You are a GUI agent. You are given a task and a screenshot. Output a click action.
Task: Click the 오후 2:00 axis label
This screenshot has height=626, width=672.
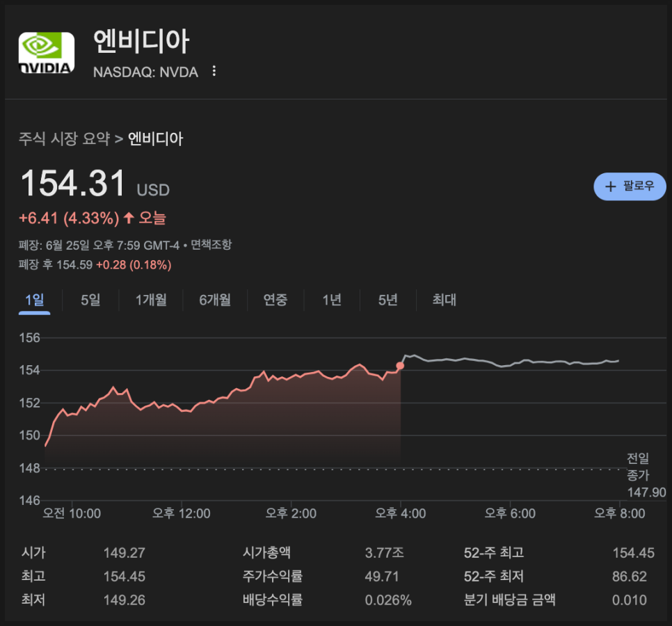coord(291,513)
